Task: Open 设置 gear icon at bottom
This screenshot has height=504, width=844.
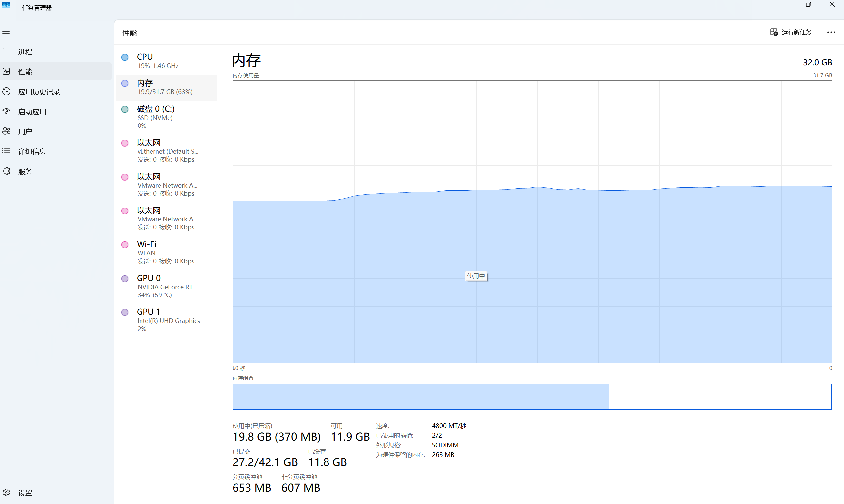Action: [6, 492]
